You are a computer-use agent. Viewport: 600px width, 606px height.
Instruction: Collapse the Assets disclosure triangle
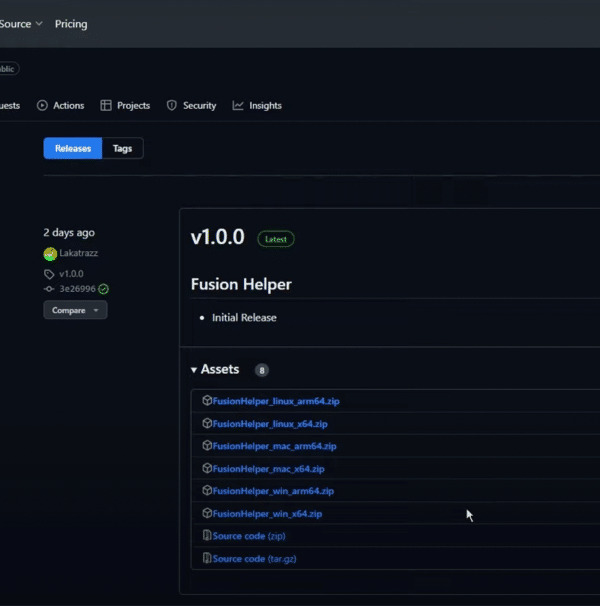pyautogui.click(x=194, y=370)
